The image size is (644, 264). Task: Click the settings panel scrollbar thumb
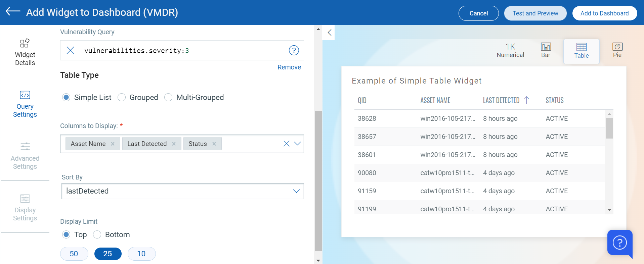[318, 181]
